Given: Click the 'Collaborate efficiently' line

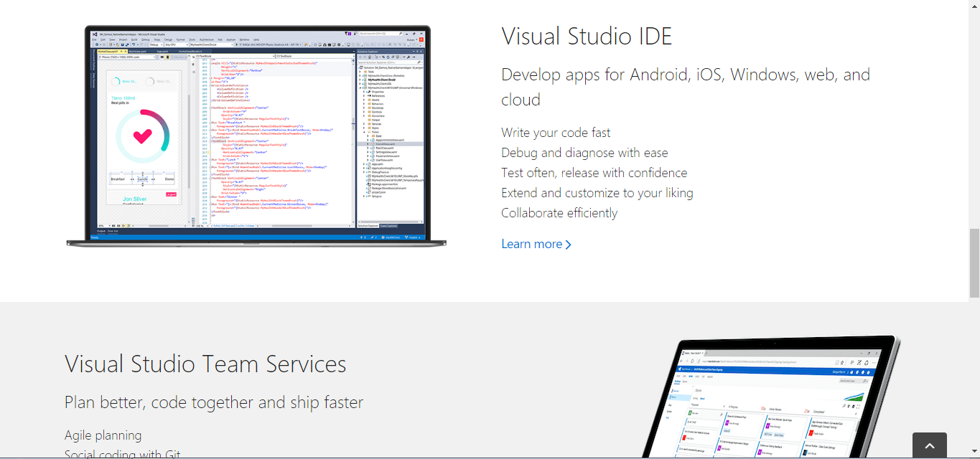Looking at the screenshot, I should pos(559,213).
